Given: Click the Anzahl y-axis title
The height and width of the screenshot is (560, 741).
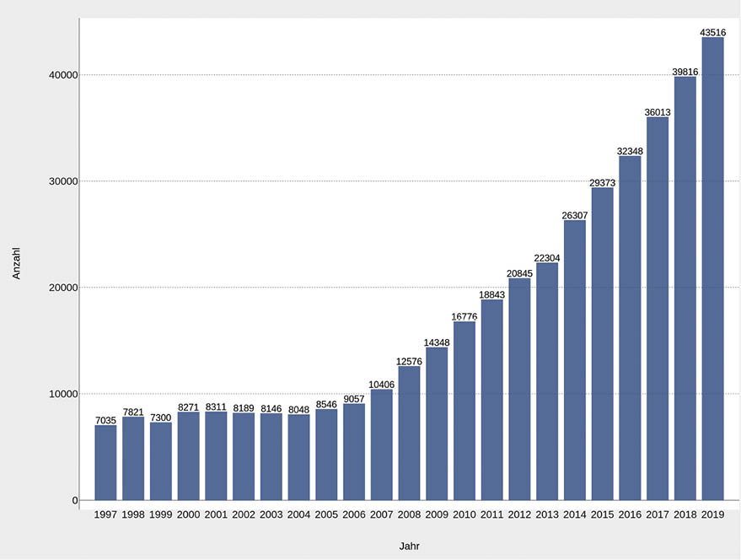Looking at the screenshot, I should click(16, 263).
